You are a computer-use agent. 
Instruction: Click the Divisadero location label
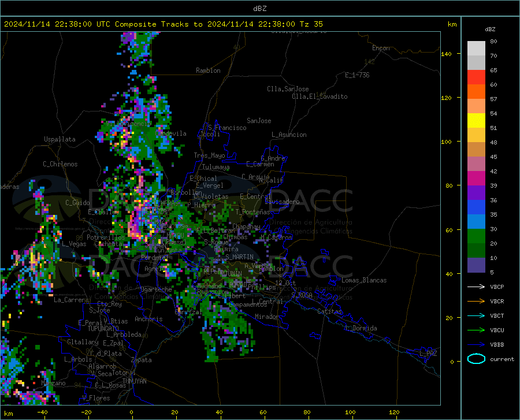(x=282, y=202)
